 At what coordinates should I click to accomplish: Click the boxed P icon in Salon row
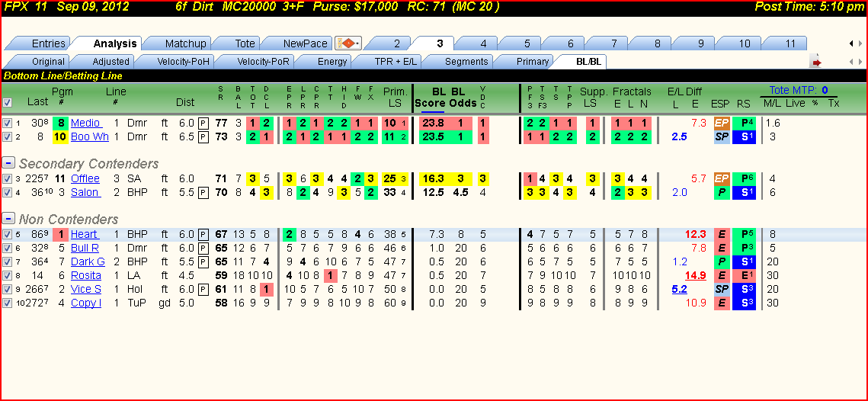click(203, 192)
